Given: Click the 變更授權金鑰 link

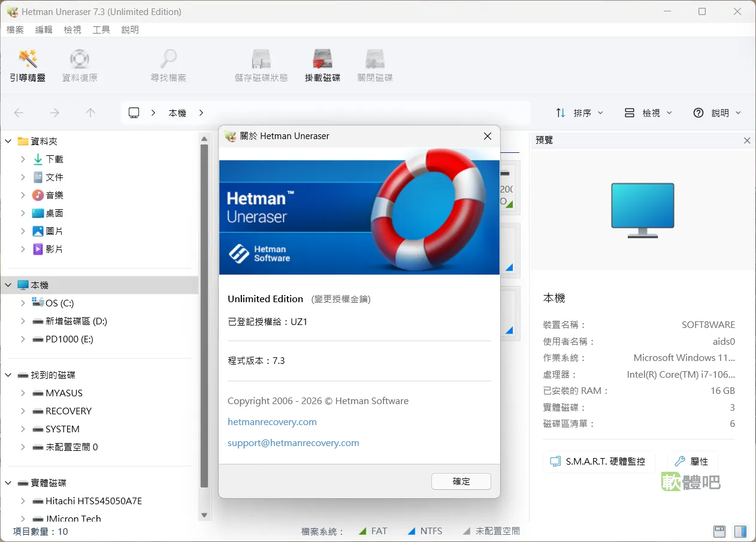Looking at the screenshot, I should pos(341,299).
